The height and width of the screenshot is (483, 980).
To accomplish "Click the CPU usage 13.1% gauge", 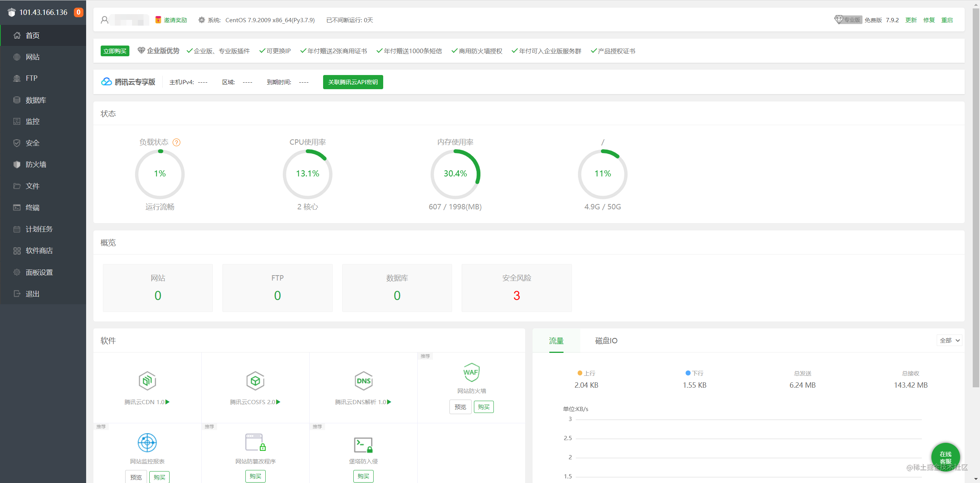I will pos(307,174).
